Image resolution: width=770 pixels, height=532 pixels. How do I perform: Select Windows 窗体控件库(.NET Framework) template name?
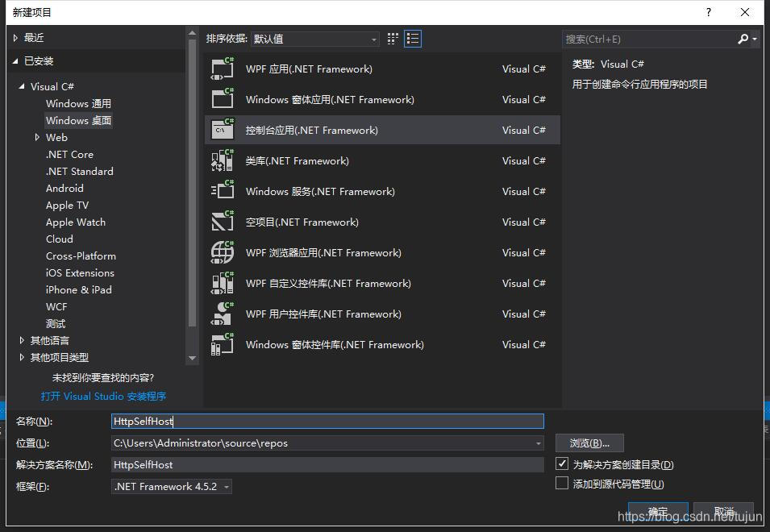click(335, 344)
